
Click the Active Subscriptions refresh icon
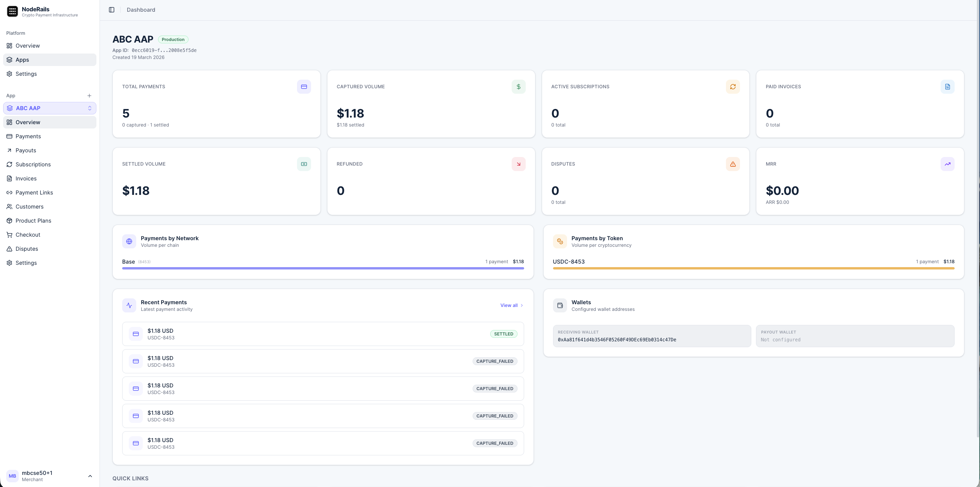point(733,87)
